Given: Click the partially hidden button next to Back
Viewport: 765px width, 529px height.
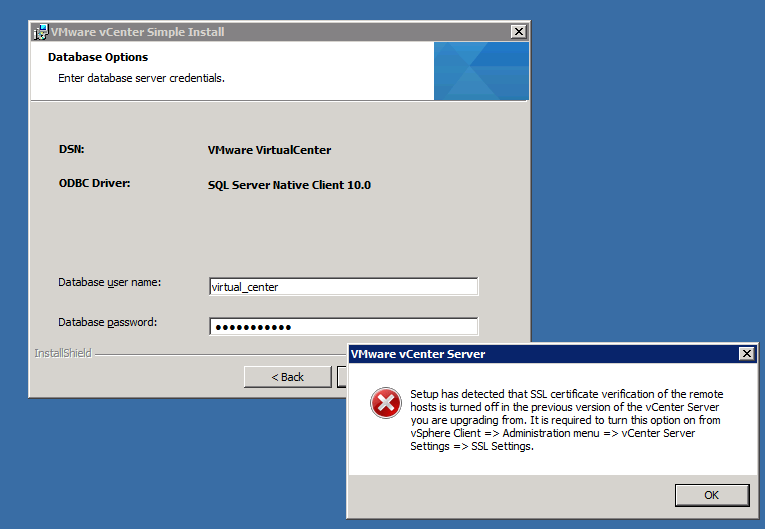Looking at the screenshot, I should [342, 377].
